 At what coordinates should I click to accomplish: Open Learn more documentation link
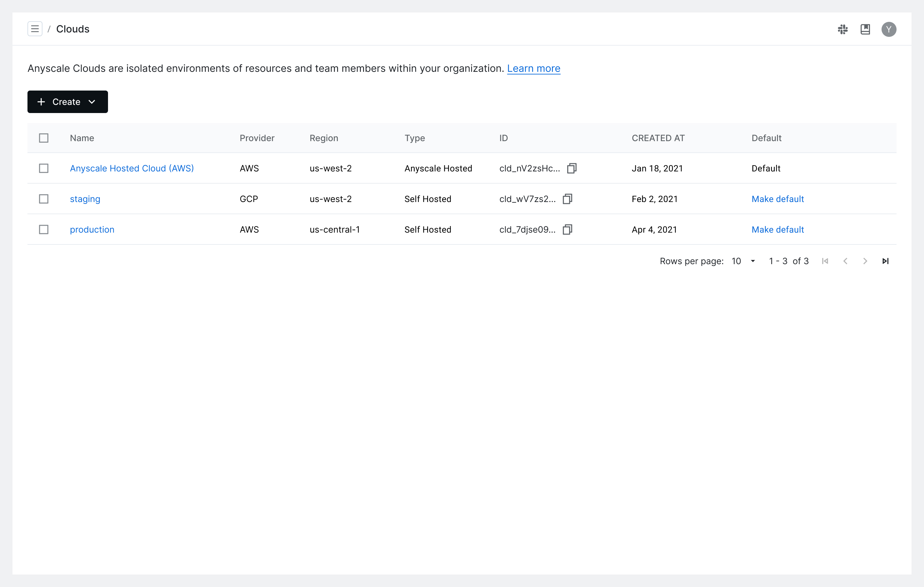click(533, 68)
